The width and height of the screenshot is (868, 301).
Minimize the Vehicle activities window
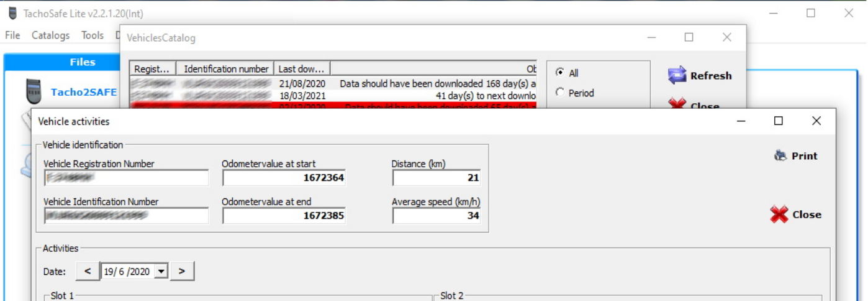[x=741, y=121]
